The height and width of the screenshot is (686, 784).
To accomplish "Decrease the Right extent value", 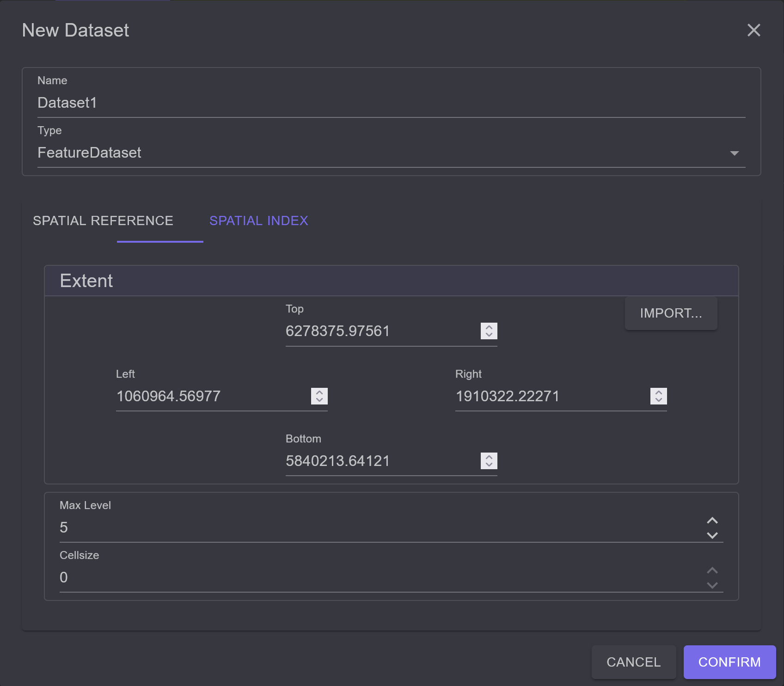I will click(659, 400).
